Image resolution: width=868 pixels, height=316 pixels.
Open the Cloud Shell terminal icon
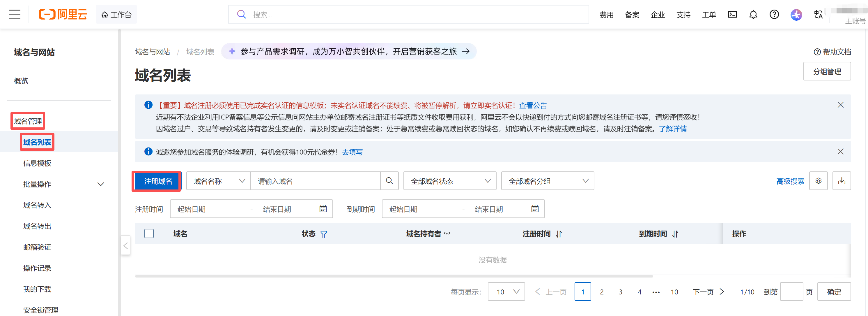click(x=732, y=15)
